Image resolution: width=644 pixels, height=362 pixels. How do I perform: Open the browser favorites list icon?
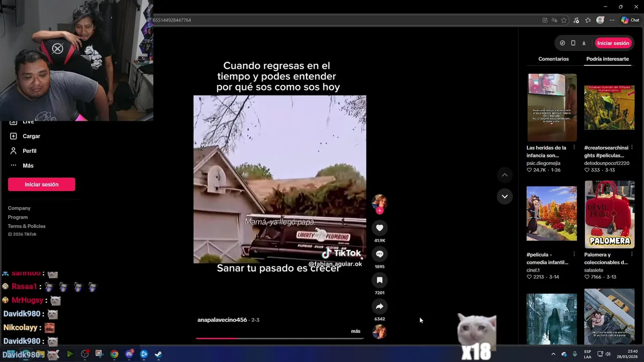(x=588, y=20)
